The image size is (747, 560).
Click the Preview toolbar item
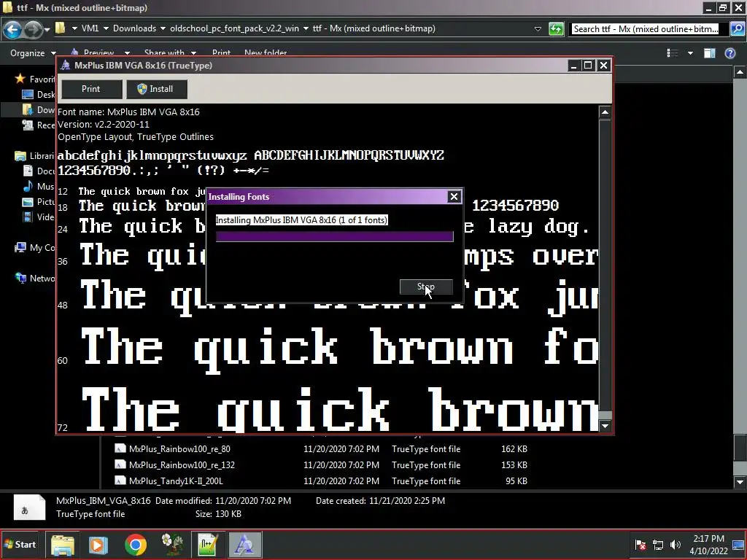[98, 52]
